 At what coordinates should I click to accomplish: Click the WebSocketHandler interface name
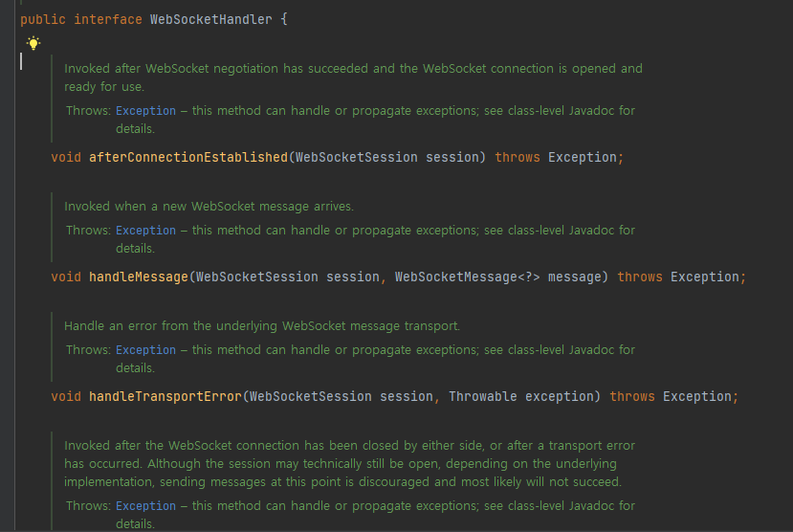210,20
